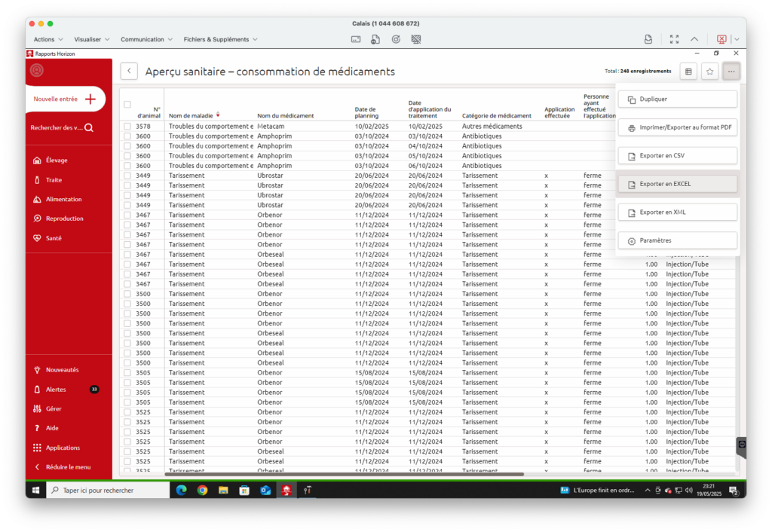Viewport: 772px width, 532px height.
Task: Go back with the left chevron button
Action: (x=130, y=72)
